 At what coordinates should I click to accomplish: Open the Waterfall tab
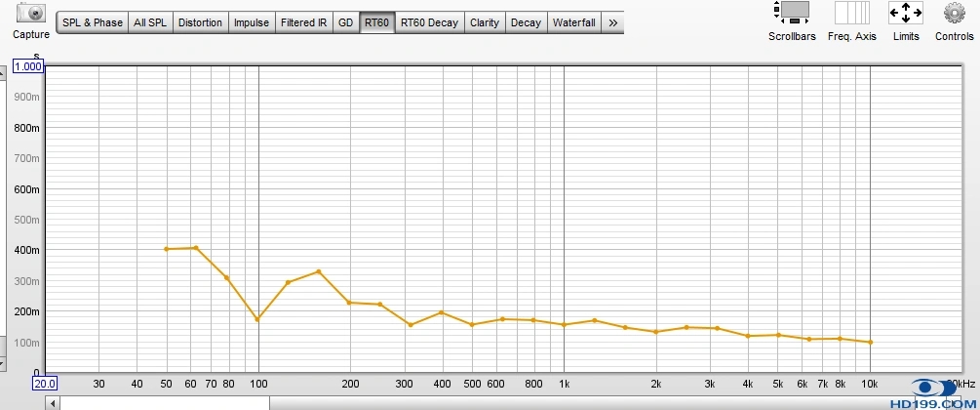573,22
